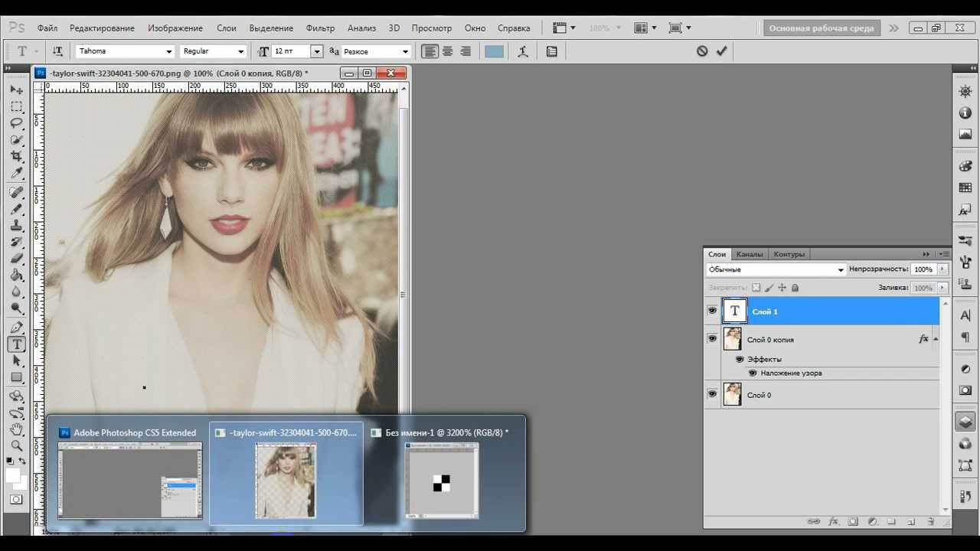This screenshot has height=551, width=980.
Task: Select the Dodge tool
Action: pos(16,308)
